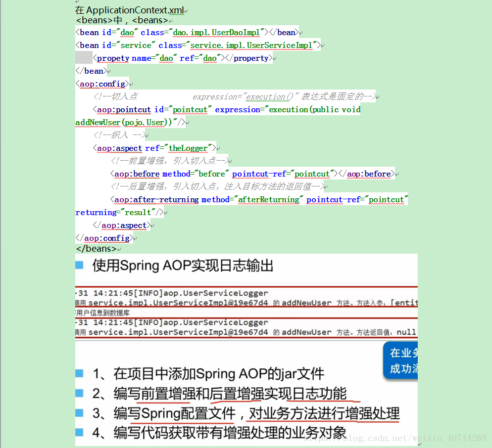The image size is (492, 448).
Task: Click the closing '</aop:config>' tag
Action: tap(104, 238)
